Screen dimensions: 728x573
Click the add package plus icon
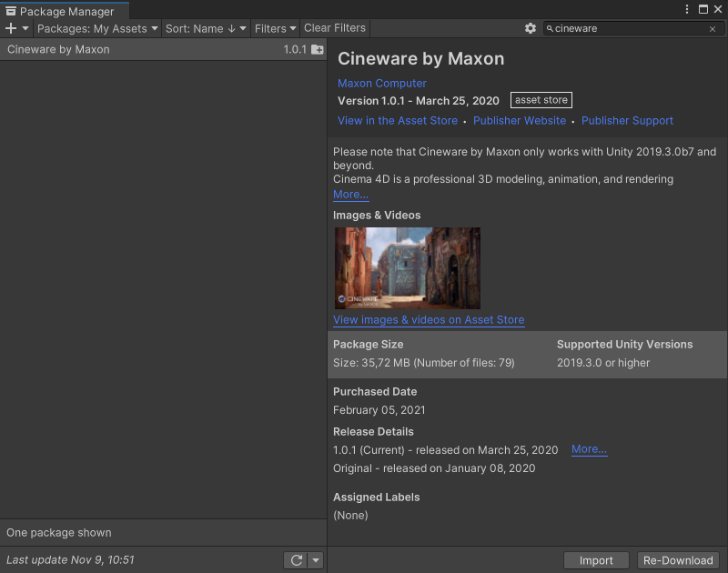[11, 28]
